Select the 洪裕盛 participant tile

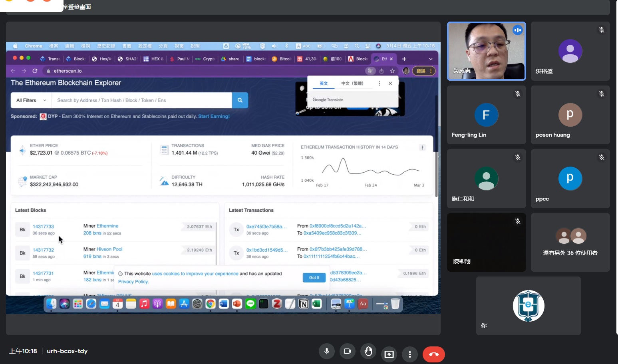[570, 51]
